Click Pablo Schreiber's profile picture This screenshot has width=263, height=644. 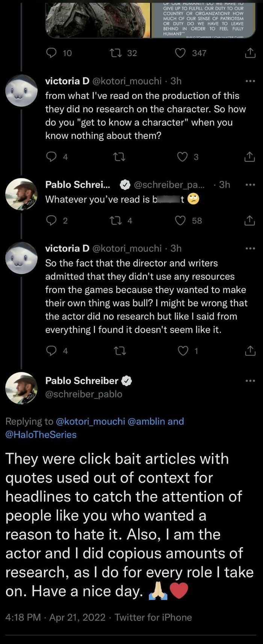tap(21, 388)
